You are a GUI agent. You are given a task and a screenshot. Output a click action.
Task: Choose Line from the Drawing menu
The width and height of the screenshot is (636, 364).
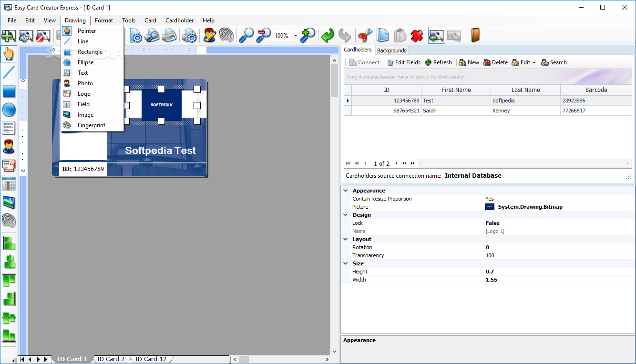[x=92, y=41]
